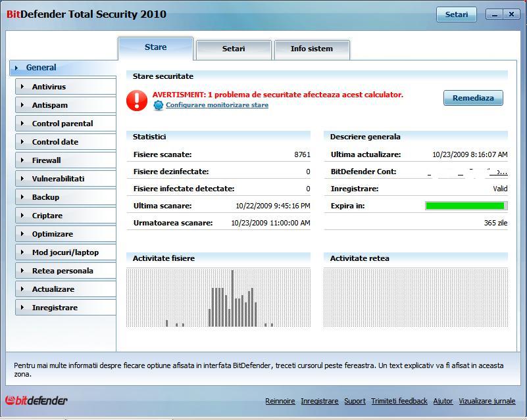This screenshot has height=420, width=527.
Task: Expand the Antispam arrow
Action: point(22,105)
